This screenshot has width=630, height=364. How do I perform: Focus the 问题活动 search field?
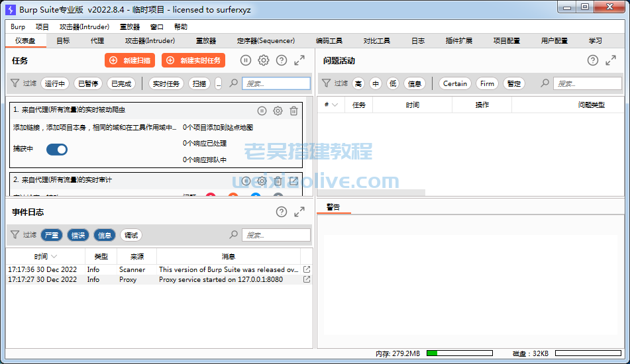(588, 83)
